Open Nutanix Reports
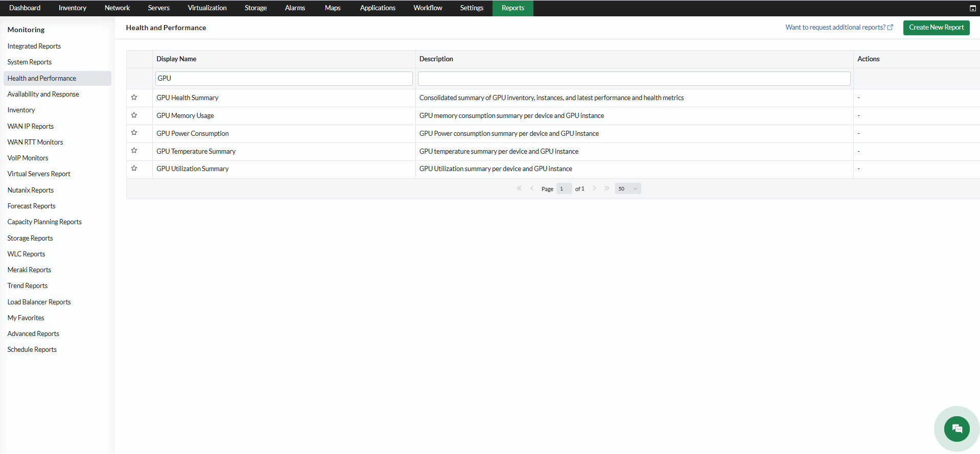The image size is (980, 454). point(31,190)
